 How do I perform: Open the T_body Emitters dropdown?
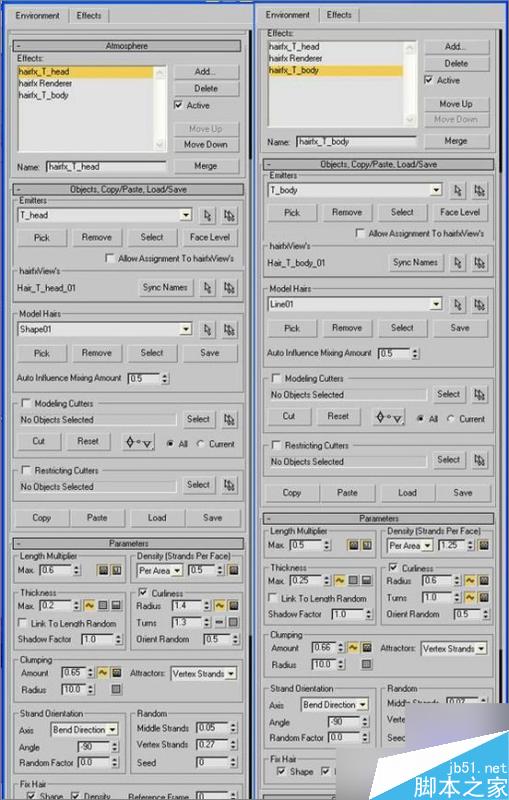coord(437,190)
